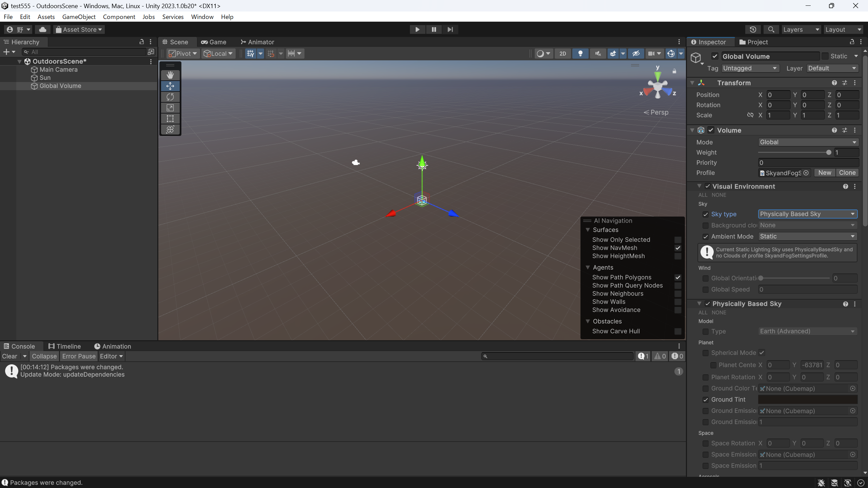Toggle 2D scene view mode
The width and height of the screenshot is (868, 488).
pyautogui.click(x=562, y=53)
